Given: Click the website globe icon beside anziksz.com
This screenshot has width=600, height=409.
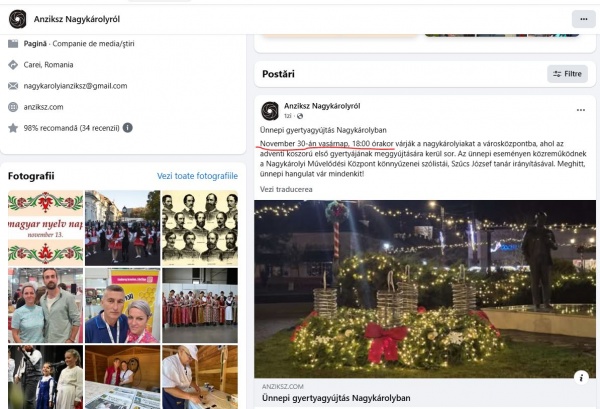Looking at the screenshot, I should [x=13, y=107].
